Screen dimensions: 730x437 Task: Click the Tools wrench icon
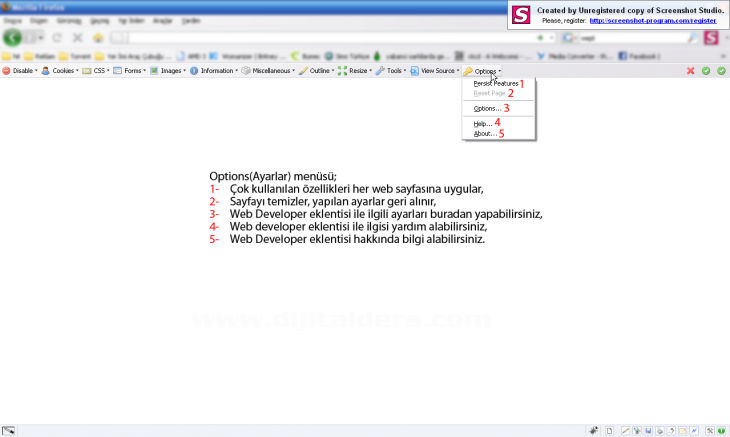(x=380, y=71)
